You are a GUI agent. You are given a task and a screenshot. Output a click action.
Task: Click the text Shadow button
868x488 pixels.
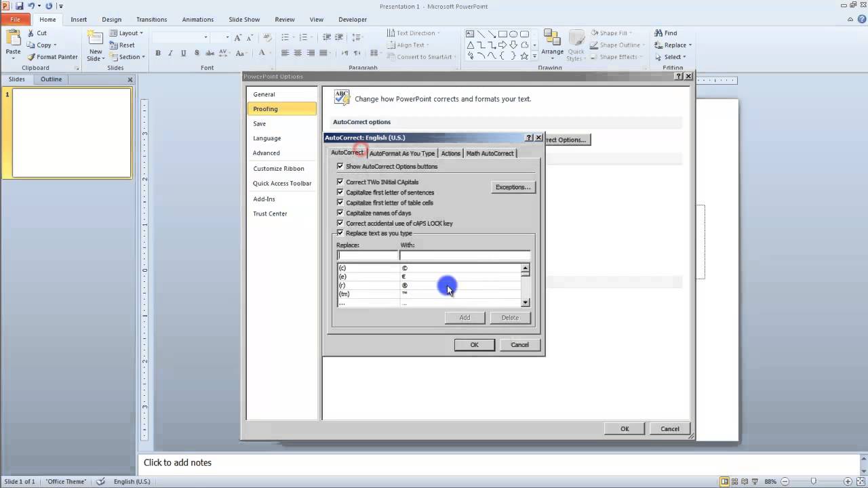pos(197,53)
